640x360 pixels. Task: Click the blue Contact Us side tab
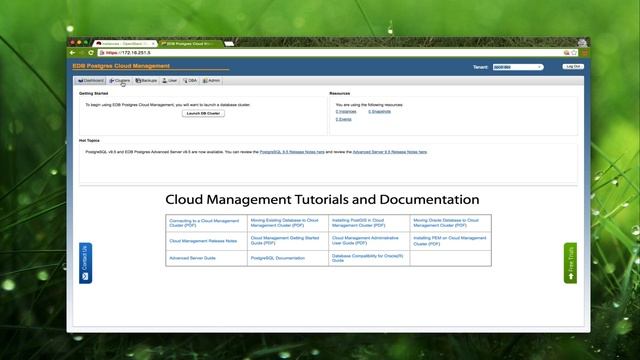tap(85, 263)
